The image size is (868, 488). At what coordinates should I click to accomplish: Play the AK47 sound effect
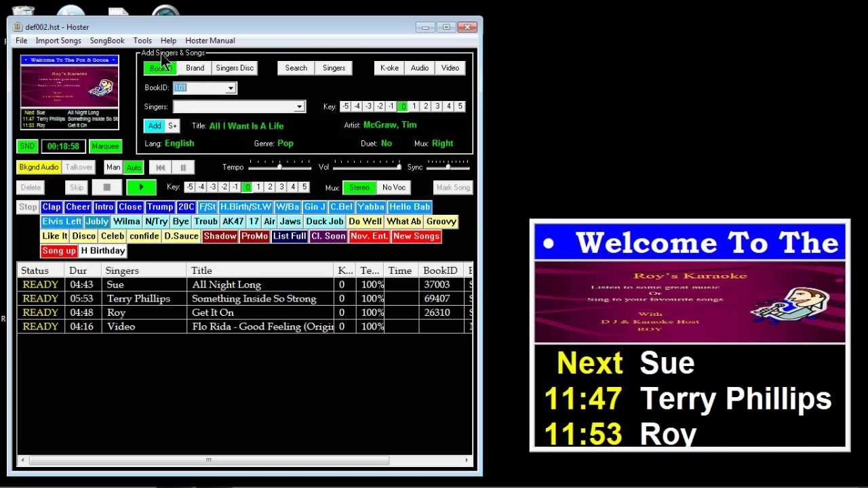(x=233, y=222)
